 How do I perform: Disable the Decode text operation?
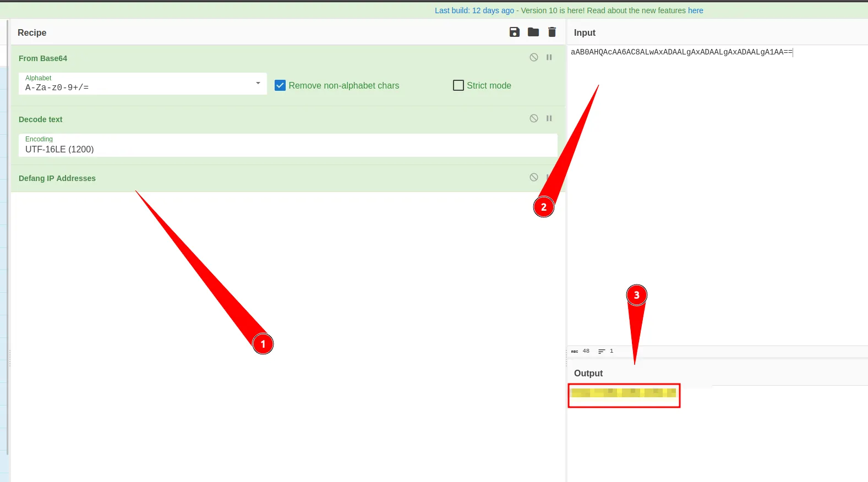533,118
